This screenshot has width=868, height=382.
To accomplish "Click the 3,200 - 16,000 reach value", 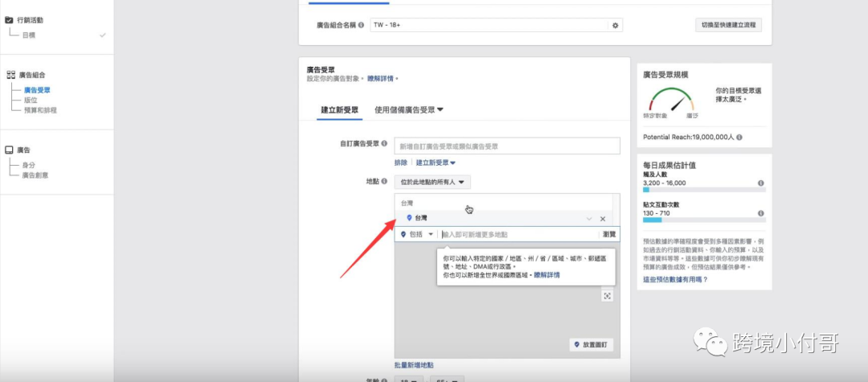I will (x=665, y=183).
